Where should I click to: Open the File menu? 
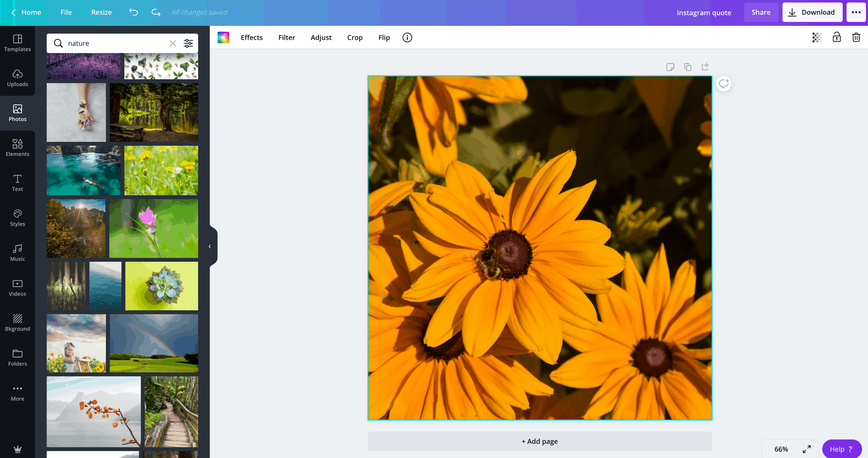click(66, 12)
